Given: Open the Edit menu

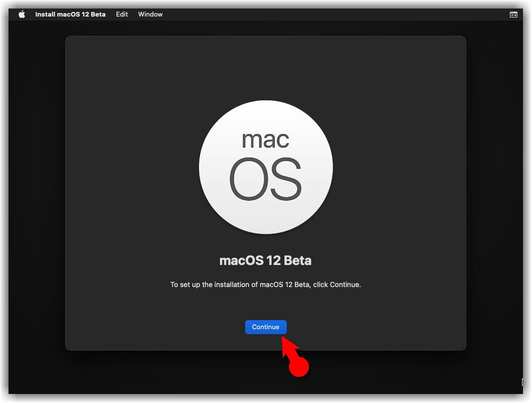Looking at the screenshot, I should click(x=122, y=14).
